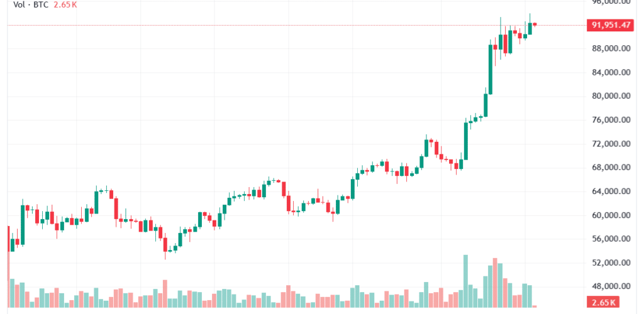Select the 2.65K volume value in legend

(67, 4)
